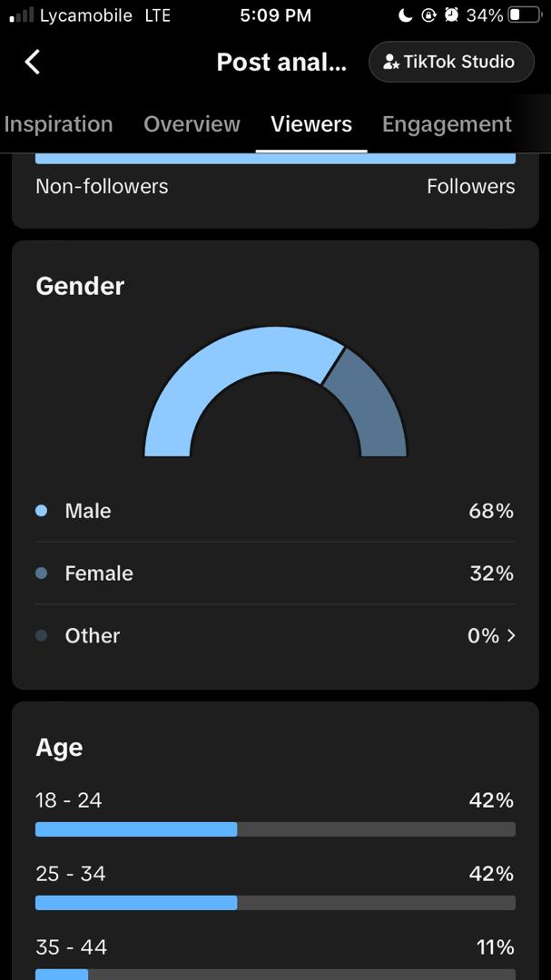Open the Inspiration tab

[x=57, y=123]
